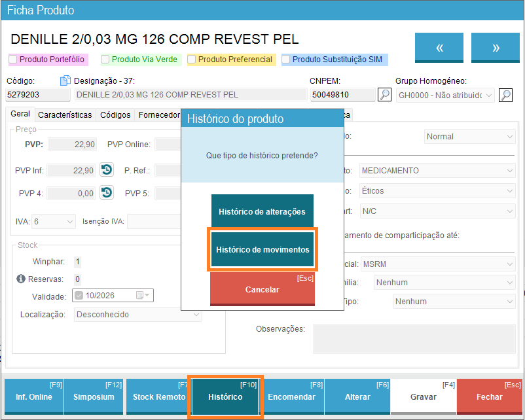Click the CNPEM search magnifier icon
Viewport: 525px width, 420px height.
[386, 95]
